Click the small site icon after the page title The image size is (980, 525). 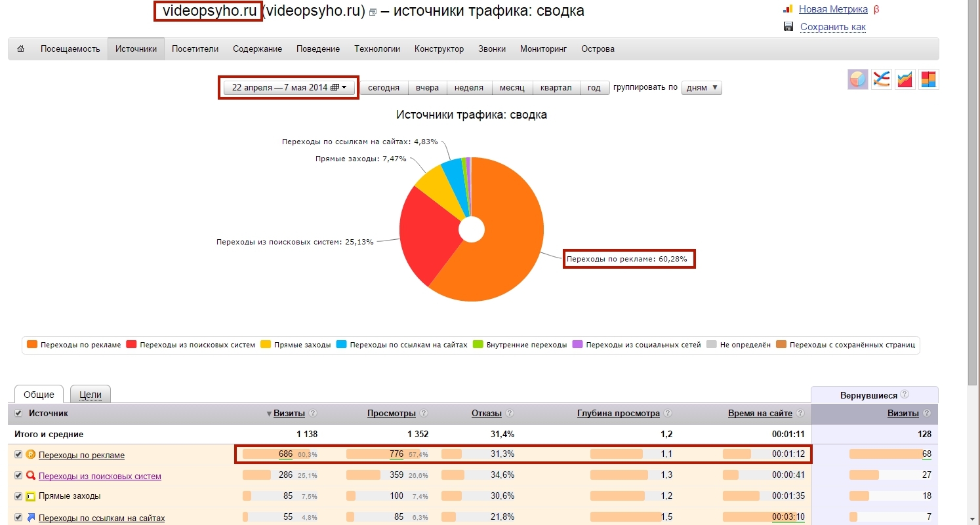tap(373, 12)
